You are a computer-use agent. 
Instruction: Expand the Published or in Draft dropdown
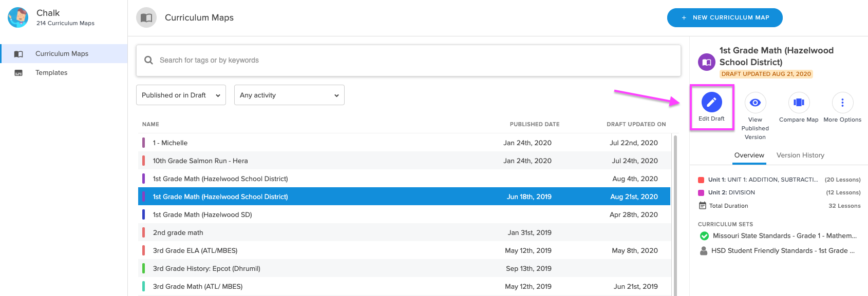point(181,95)
